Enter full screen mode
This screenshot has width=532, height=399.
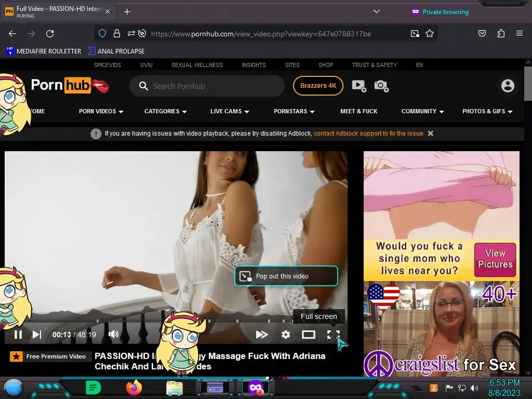pyautogui.click(x=334, y=335)
